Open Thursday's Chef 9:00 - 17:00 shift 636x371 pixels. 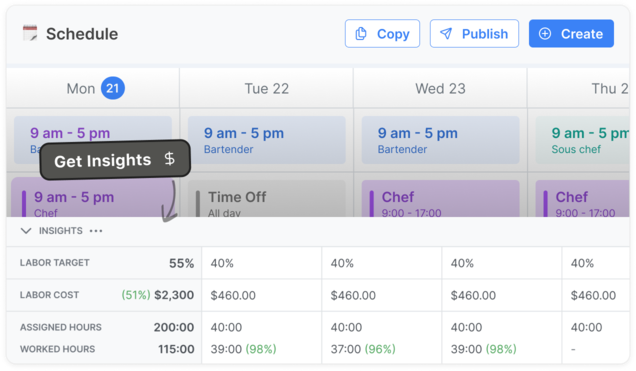pos(582,199)
